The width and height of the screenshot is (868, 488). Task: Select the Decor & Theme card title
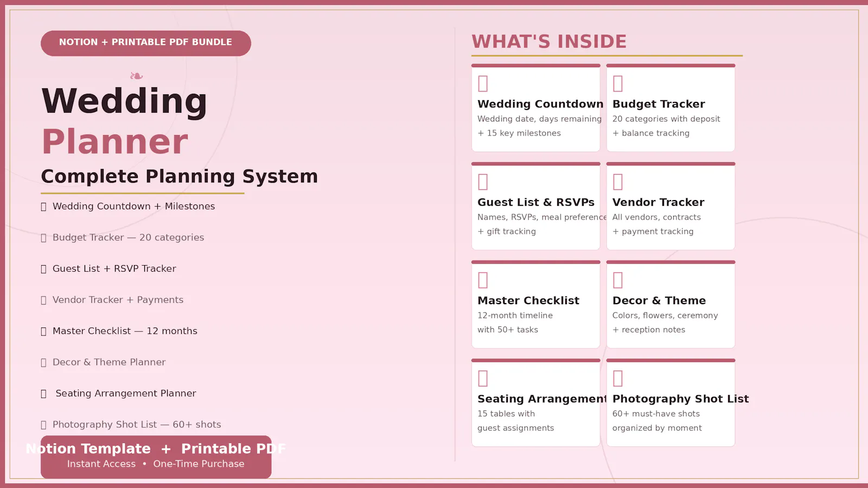pos(659,300)
